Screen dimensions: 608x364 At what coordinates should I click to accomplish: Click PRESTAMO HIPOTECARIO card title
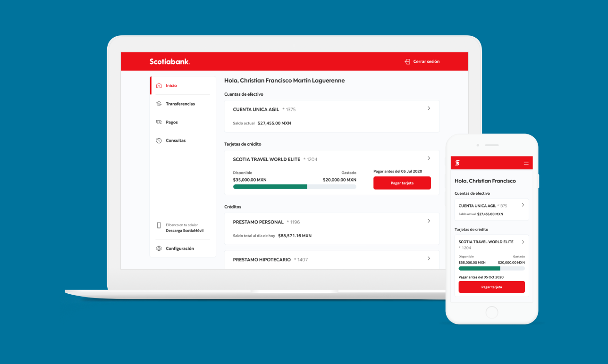(x=262, y=260)
